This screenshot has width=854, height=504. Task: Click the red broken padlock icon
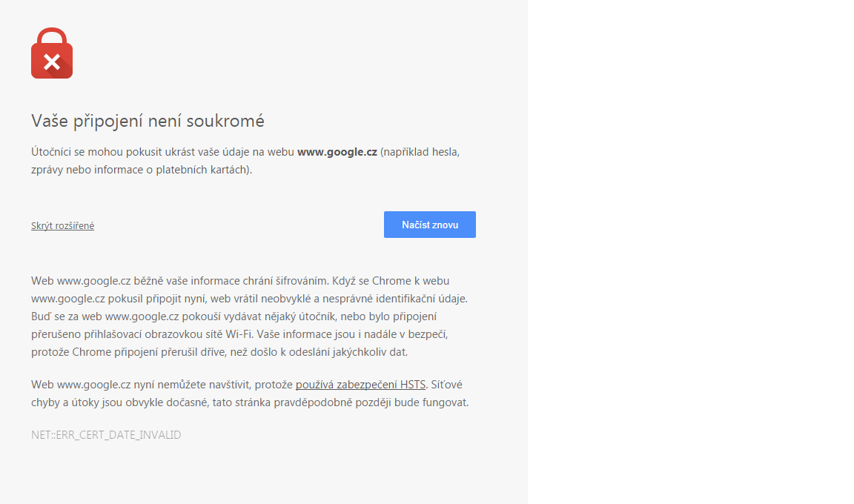[x=52, y=53]
